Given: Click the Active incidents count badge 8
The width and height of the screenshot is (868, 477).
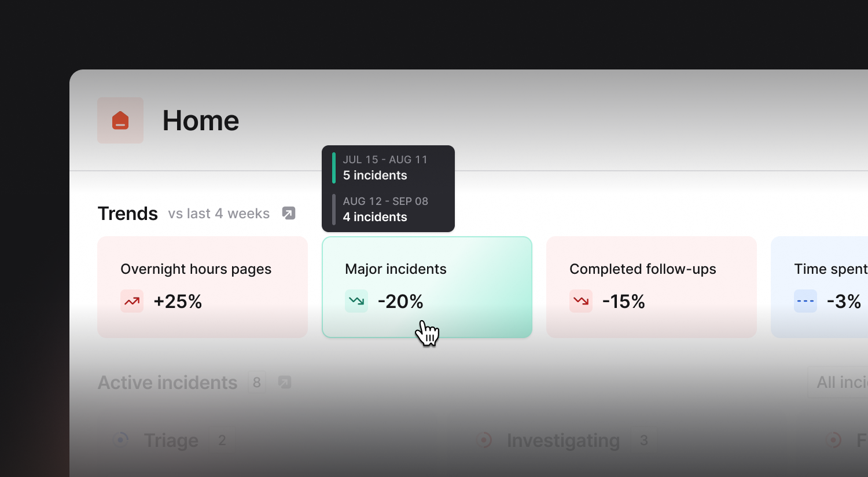Looking at the screenshot, I should pyautogui.click(x=257, y=382).
